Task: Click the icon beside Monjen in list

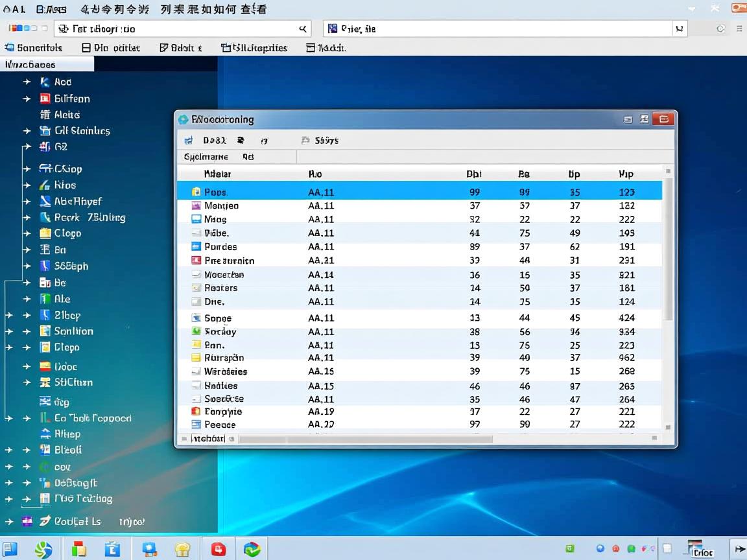Action: point(196,205)
